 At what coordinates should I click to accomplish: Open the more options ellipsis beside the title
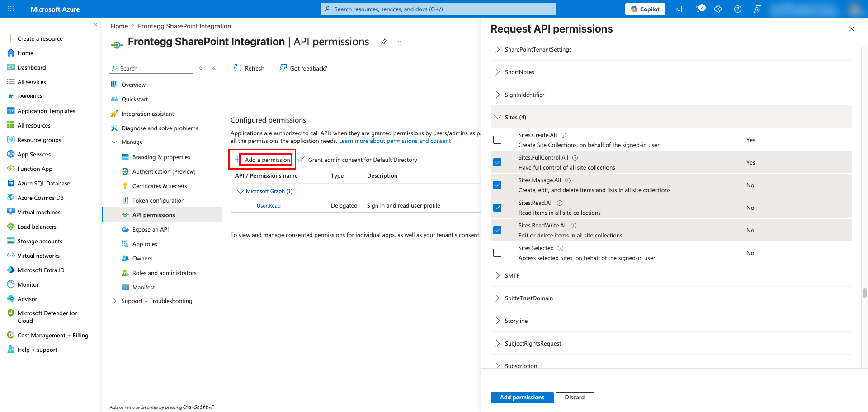pyautogui.click(x=398, y=42)
